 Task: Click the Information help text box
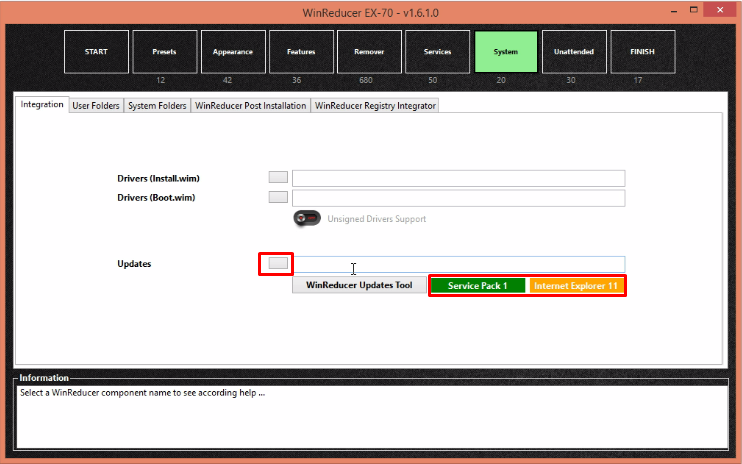pyautogui.click(x=372, y=417)
